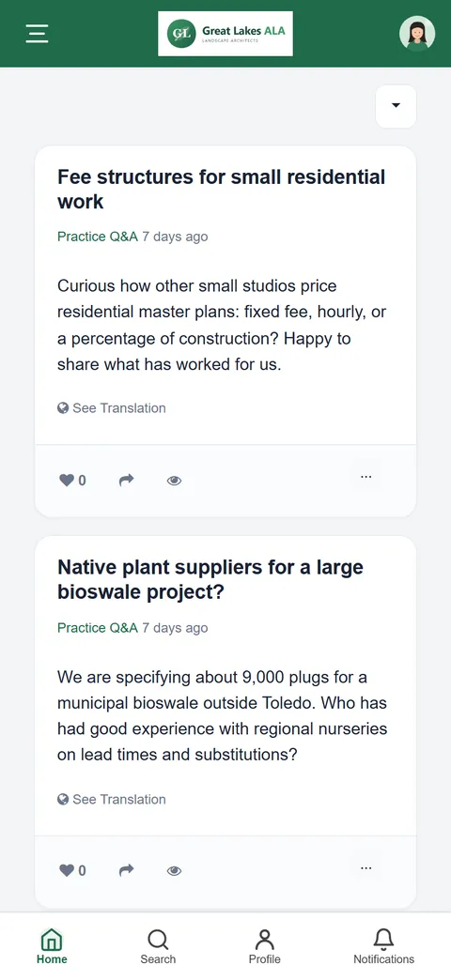The height and width of the screenshot is (980, 451).
Task: See Translation for Fee structures post
Action: point(112,408)
